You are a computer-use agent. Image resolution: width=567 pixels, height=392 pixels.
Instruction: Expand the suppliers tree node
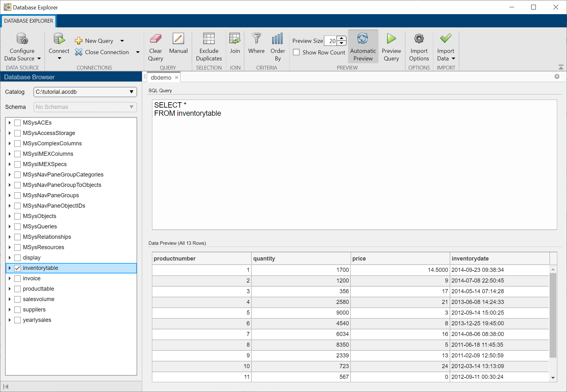point(10,310)
